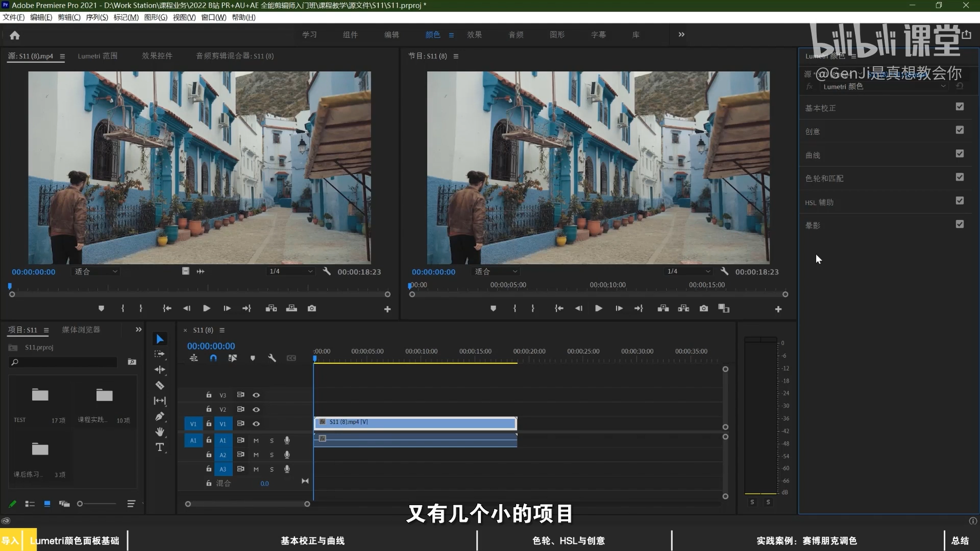Viewport: 980px width, 551px height.
Task: Open program monitor 1/4 resolution dropdown
Action: (688, 271)
